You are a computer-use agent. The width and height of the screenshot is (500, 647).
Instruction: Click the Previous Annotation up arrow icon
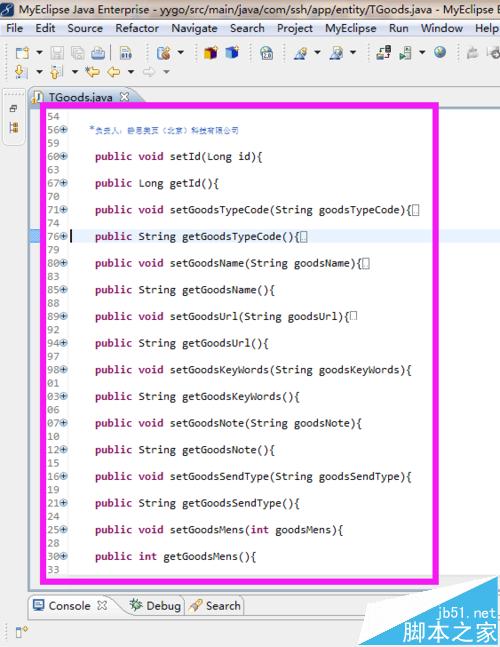pyautogui.click(x=57, y=72)
